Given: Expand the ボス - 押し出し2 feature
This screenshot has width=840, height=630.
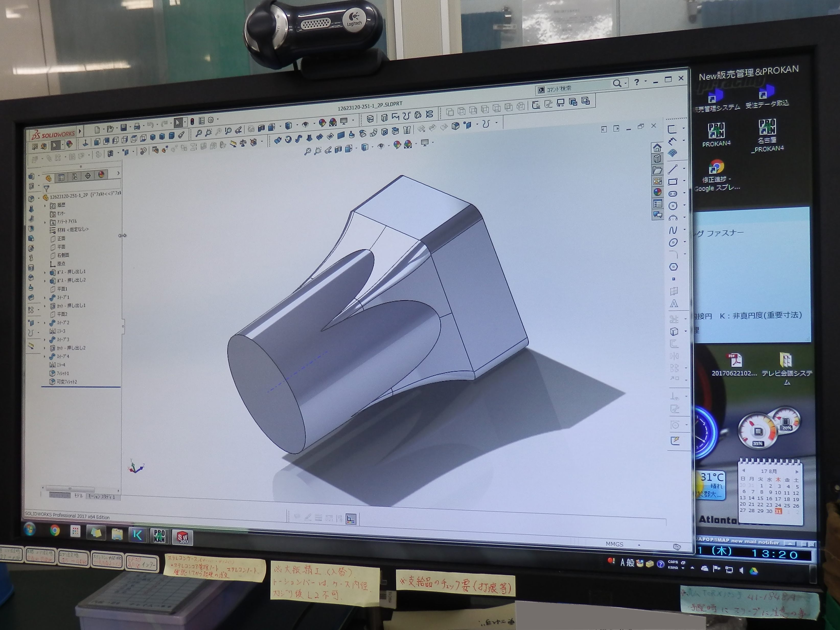Looking at the screenshot, I should (45, 281).
